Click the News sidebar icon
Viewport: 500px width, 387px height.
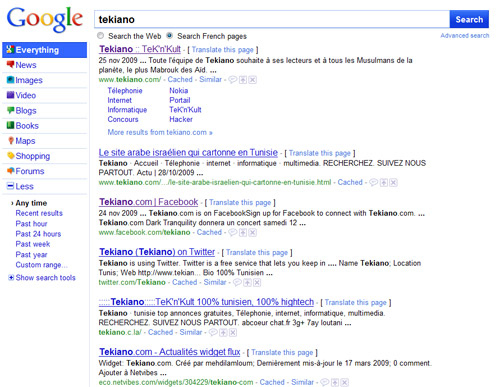10,64
